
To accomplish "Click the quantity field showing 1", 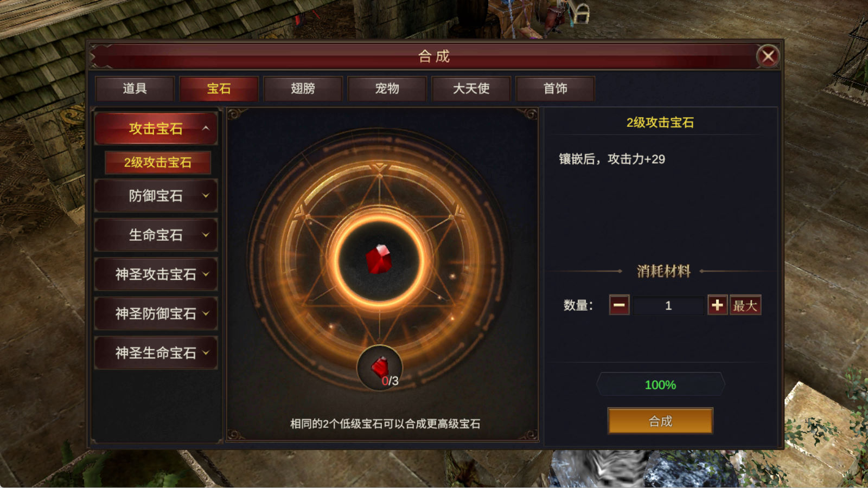I will coord(668,305).
